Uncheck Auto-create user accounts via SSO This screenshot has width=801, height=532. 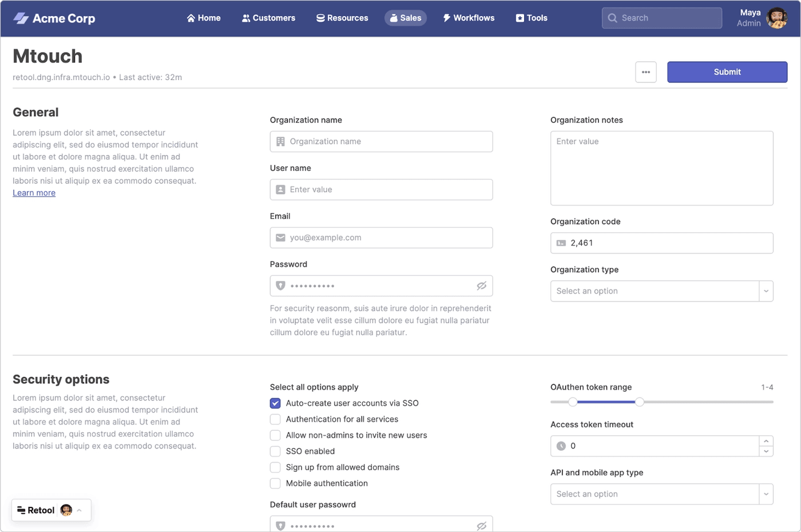click(x=275, y=403)
